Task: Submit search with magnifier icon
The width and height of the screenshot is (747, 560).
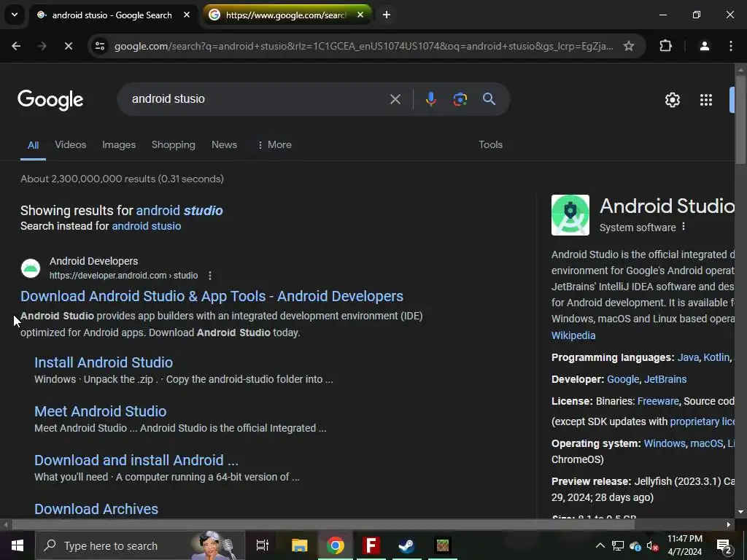Action: (489, 99)
